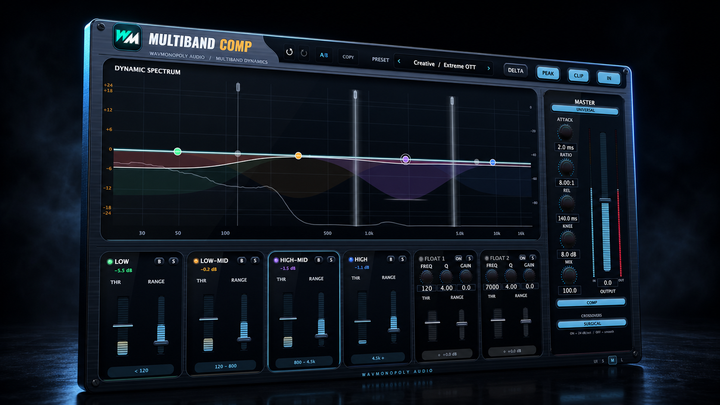This screenshot has height=405, width=720.
Task: Click the LOW band RANGE slider
Action: (161, 325)
